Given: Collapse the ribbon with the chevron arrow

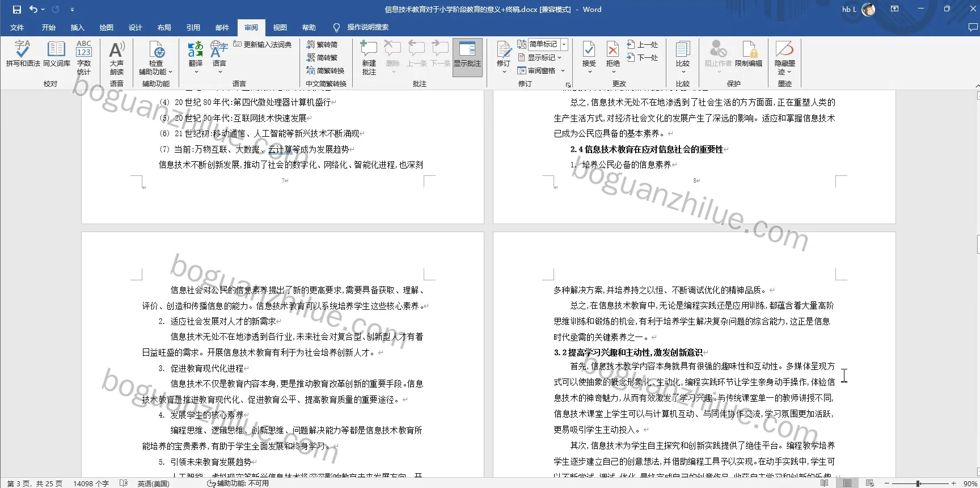Looking at the screenshot, I should point(977,85).
